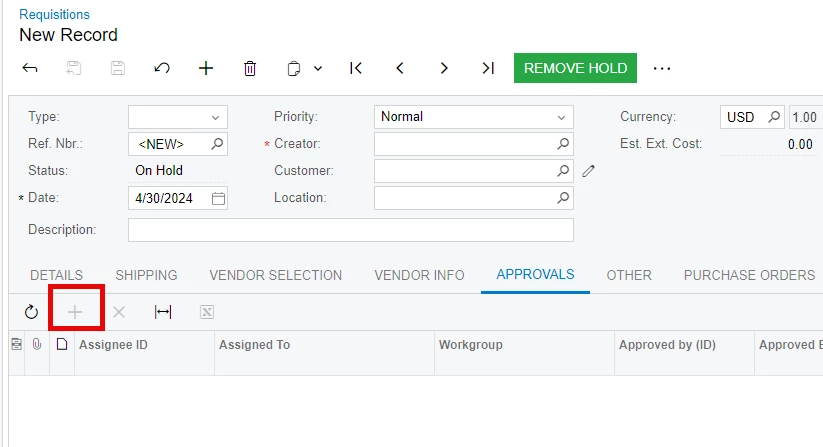Click the Fit to Screen column-width icon
Image resolution: width=823 pixels, height=447 pixels.
pos(163,312)
